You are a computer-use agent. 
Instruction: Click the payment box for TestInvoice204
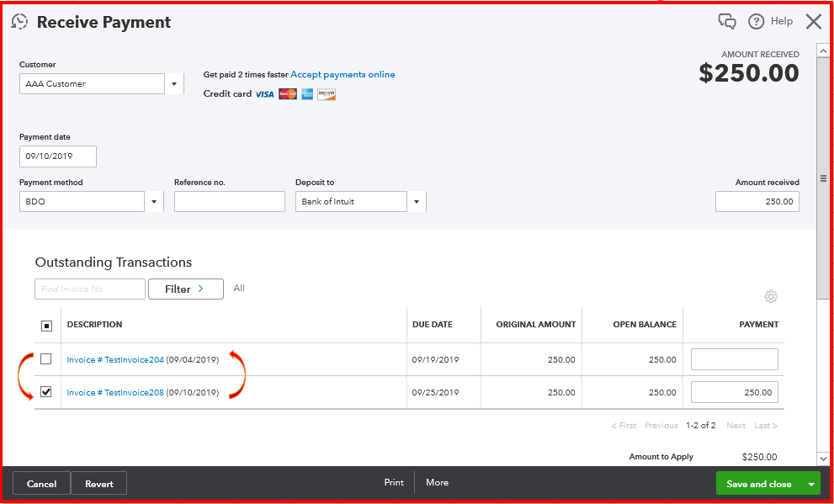(735, 359)
